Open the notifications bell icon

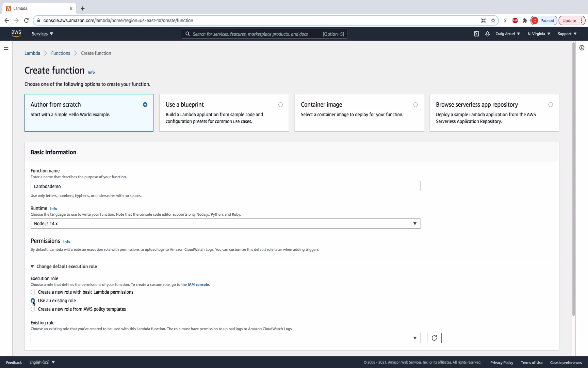coord(487,34)
